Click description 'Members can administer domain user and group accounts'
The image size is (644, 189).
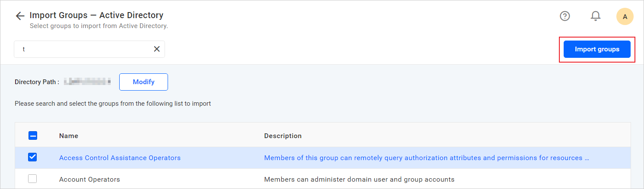[359, 179]
